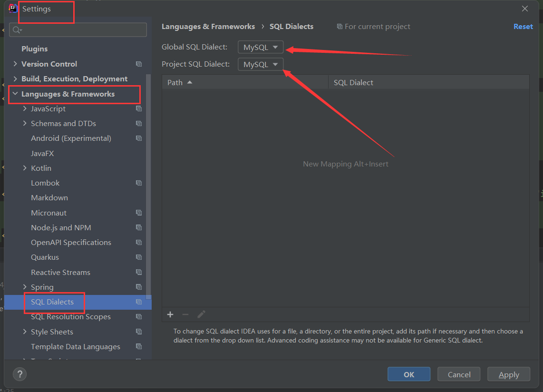Click the SQL Dialect column header
This screenshot has height=392, width=543.
429,82
